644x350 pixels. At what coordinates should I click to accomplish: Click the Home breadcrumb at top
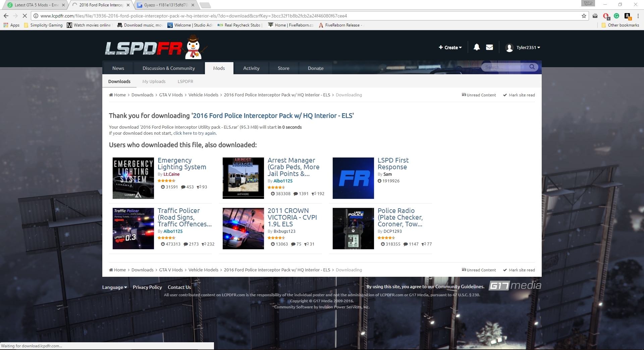point(117,95)
